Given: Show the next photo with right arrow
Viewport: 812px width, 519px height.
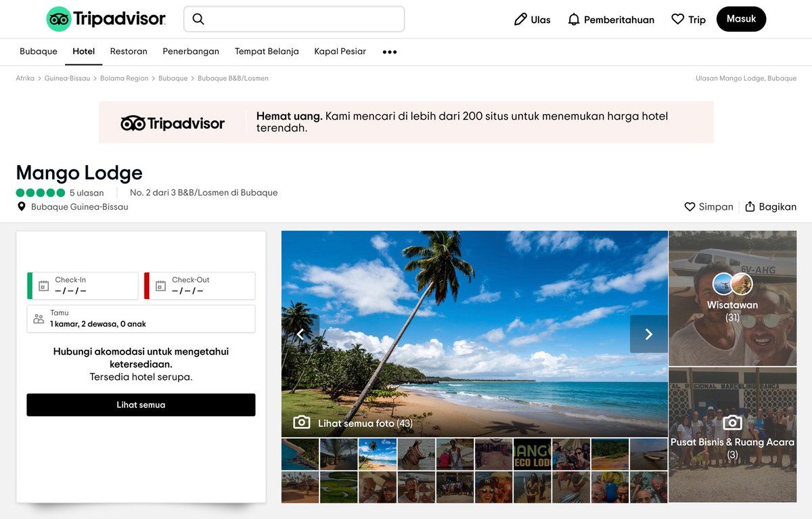Looking at the screenshot, I should pyautogui.click(x=649, y=334).
